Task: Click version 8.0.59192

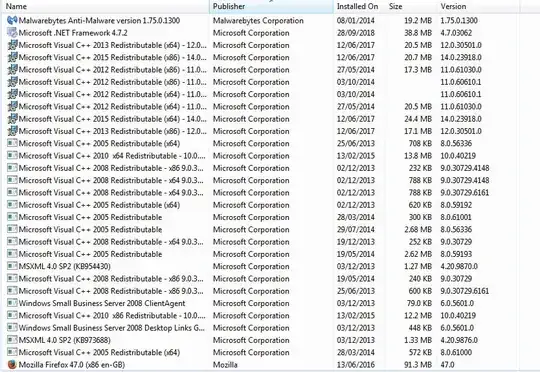Action: [x=456, y=205]
